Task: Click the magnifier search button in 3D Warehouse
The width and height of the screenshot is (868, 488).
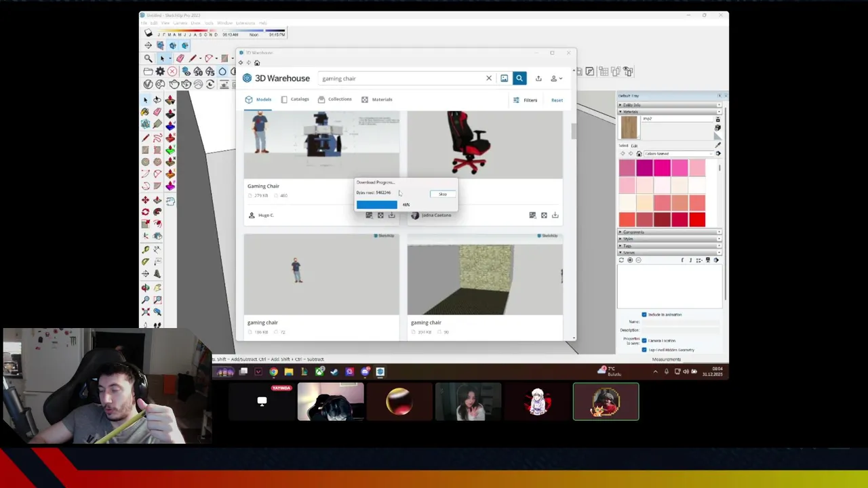Action: coord(519,79)
